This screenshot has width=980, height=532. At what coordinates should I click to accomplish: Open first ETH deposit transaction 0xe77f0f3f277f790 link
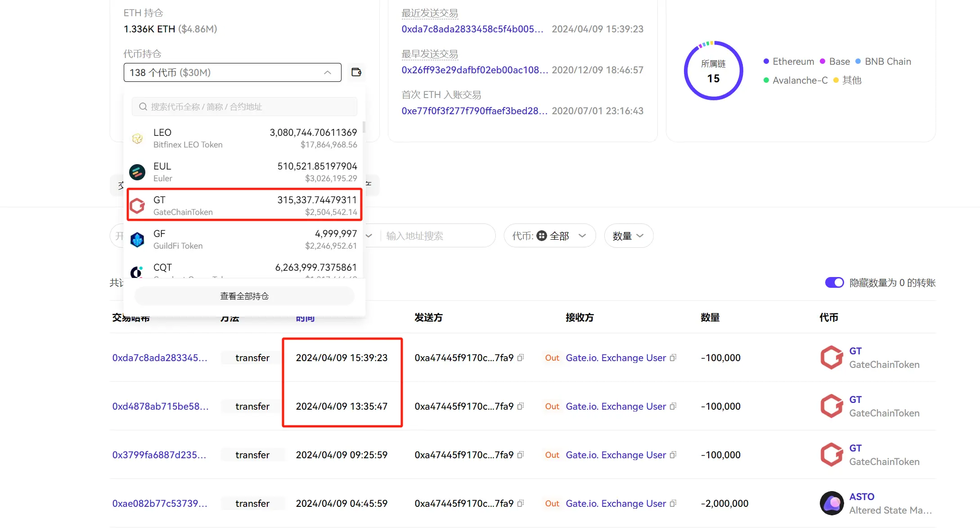[x=475, y=111]
